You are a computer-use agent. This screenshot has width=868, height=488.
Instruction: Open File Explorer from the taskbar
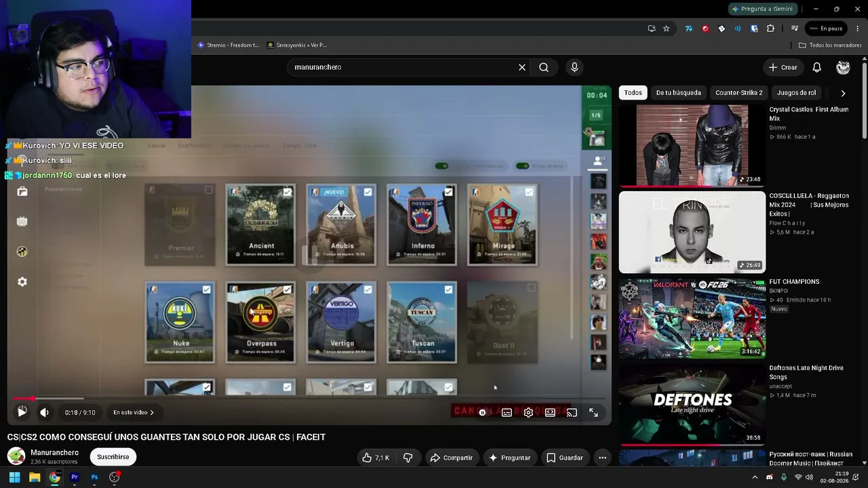coord(35,477)
